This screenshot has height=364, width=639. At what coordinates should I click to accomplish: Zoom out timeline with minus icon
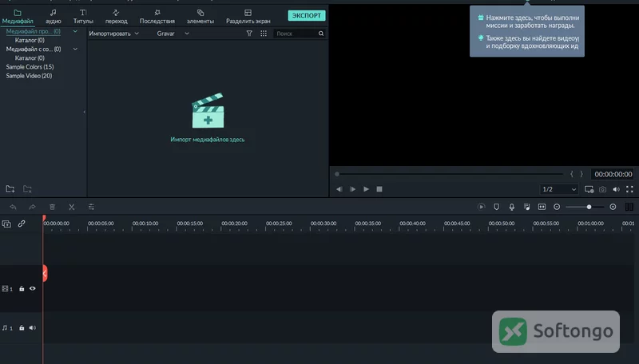click(x=557, y=207)
